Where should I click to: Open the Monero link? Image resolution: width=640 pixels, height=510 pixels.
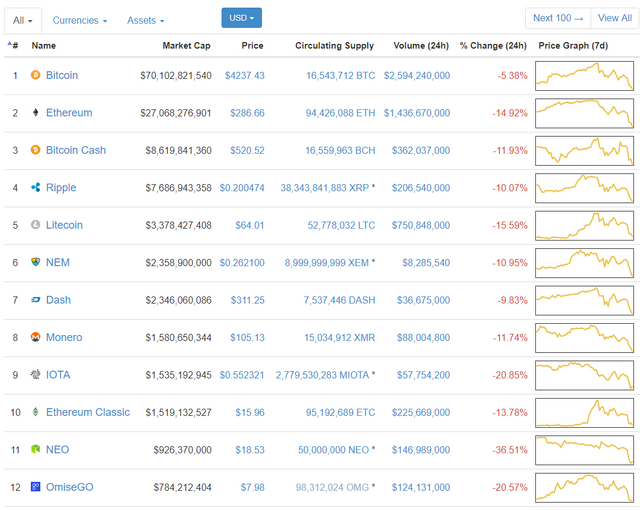click(x=64, y=337)
